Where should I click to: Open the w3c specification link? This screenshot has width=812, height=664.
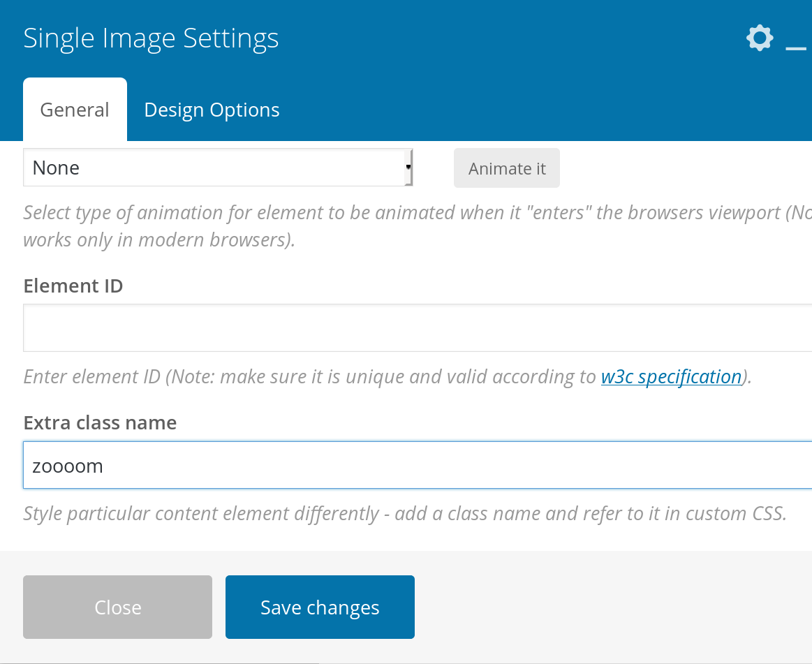tap(671, 376)
